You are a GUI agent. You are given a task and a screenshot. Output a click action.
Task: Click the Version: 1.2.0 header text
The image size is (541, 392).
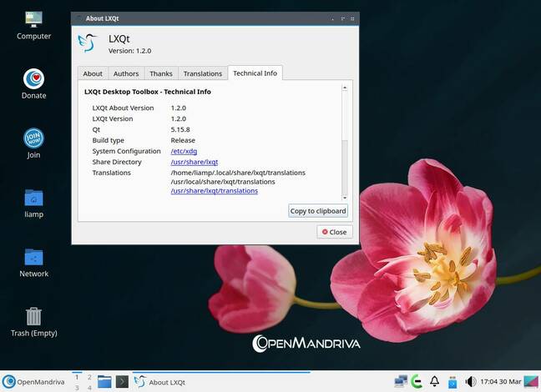[129, 51]
